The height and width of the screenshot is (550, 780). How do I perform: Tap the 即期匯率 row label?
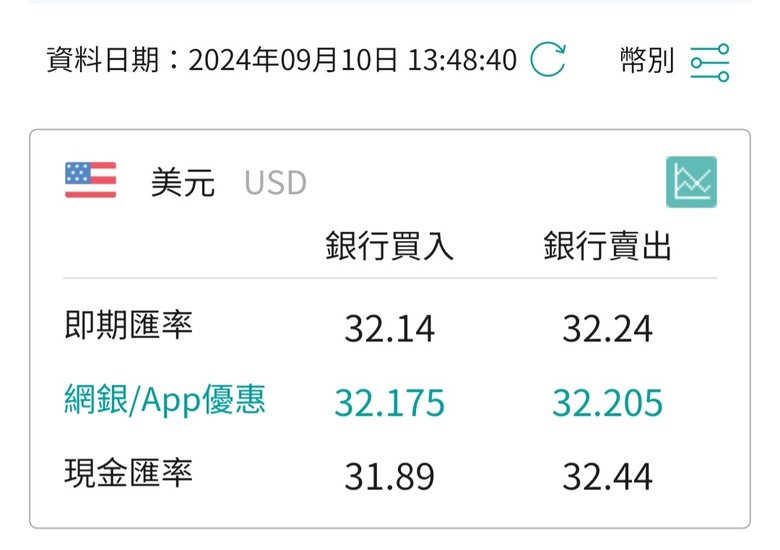128,325
